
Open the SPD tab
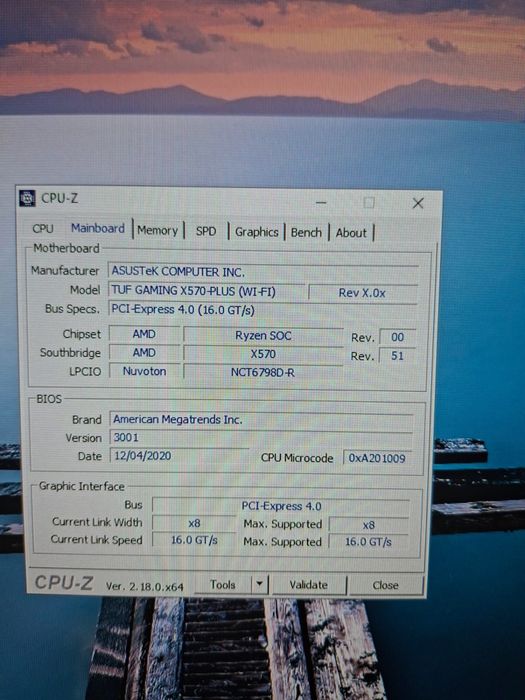[x=206, y=232]
